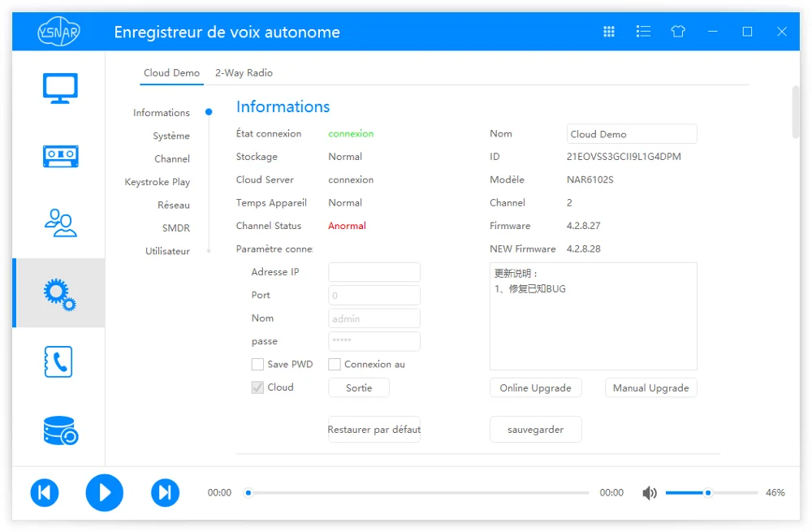
Task: Click the NEW Firmware value 4.2.8.28
Action: click(x=584, y=249)
